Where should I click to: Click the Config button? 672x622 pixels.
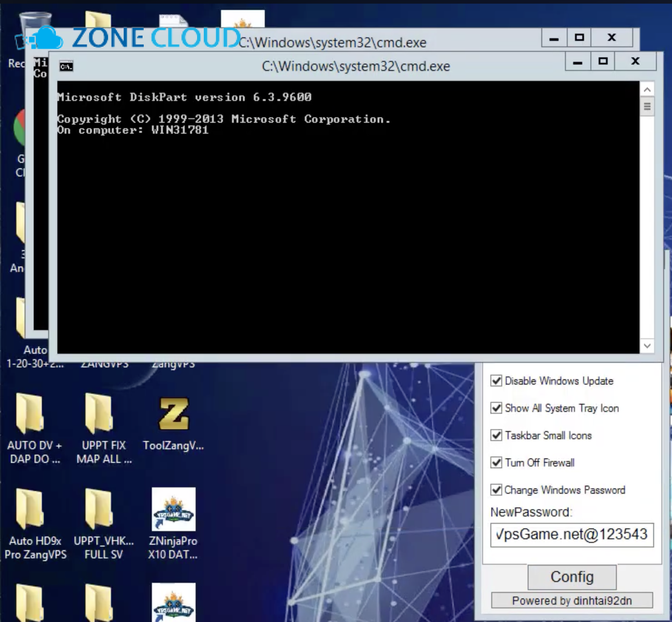(x=572, y=577)
